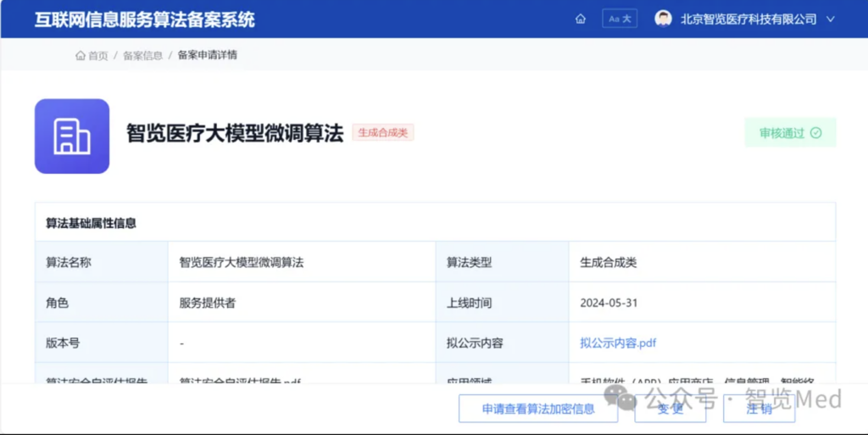The height and width of the screenshot is (435, 868).
Task: Navigate to 首页 in the breadcrumb
Action: pos(98,55)
